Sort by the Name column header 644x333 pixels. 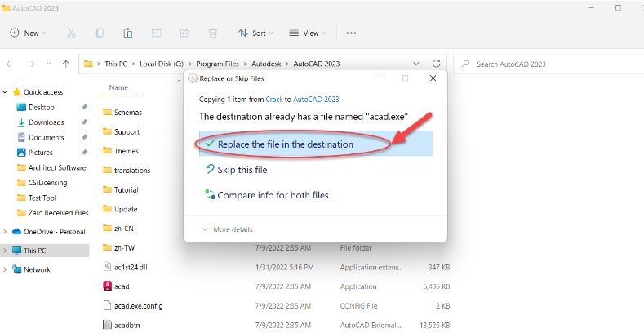tap(118, 87)
